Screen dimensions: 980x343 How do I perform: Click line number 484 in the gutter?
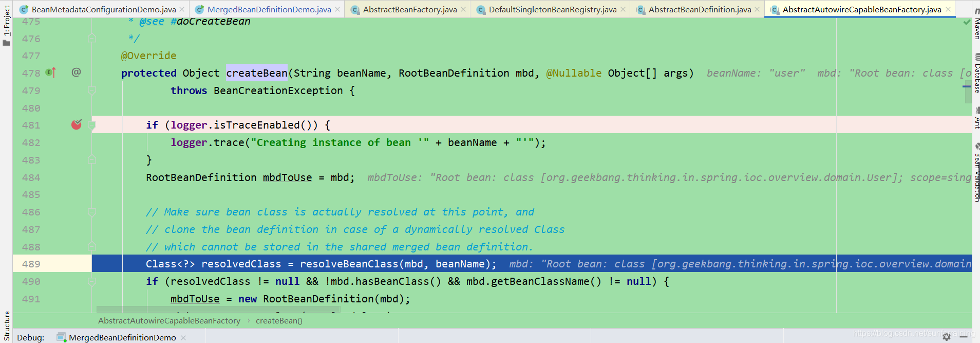tap(31, 177)
